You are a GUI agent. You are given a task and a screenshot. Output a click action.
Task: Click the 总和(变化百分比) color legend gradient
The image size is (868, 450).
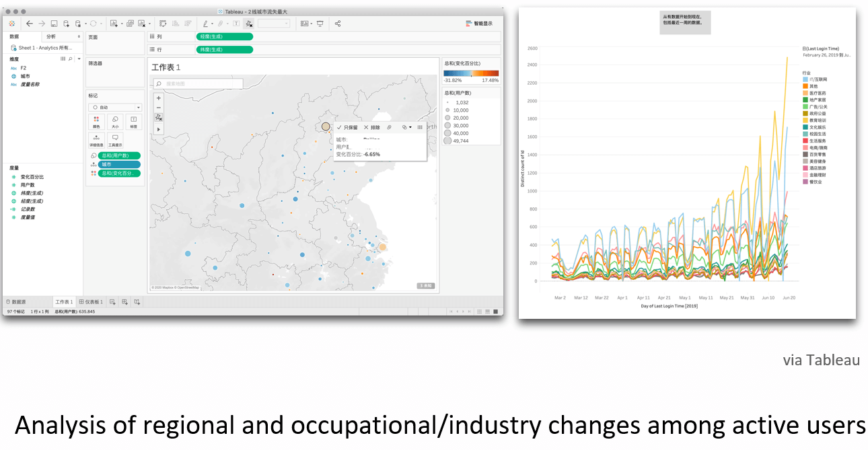(471, 73)
